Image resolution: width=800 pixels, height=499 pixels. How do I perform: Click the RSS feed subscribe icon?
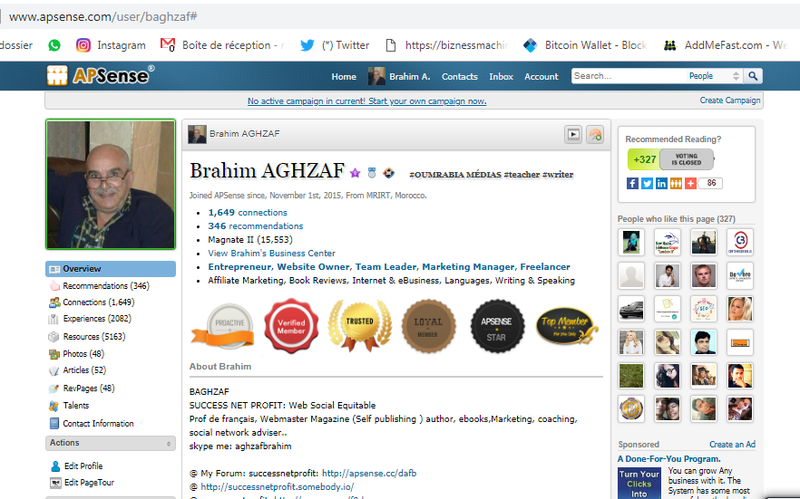pos(594,134)
